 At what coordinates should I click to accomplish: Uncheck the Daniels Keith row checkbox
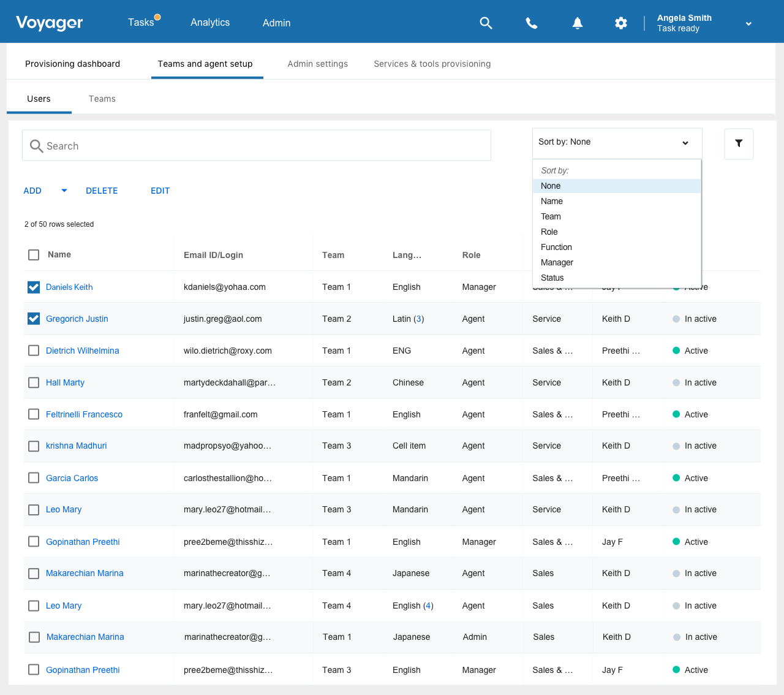tap(34, 287)
